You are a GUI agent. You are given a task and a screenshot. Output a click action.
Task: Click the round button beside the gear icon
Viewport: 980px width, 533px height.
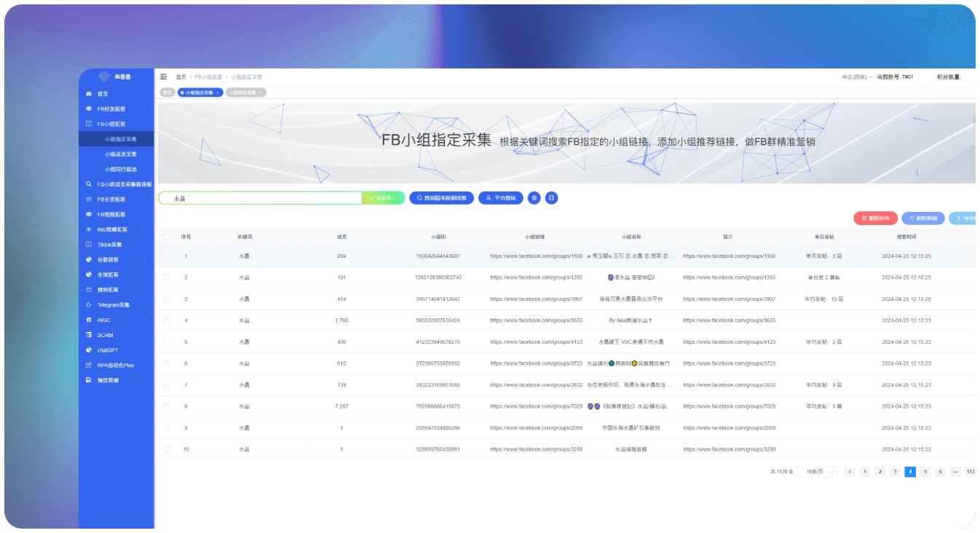tap(551, 197)
